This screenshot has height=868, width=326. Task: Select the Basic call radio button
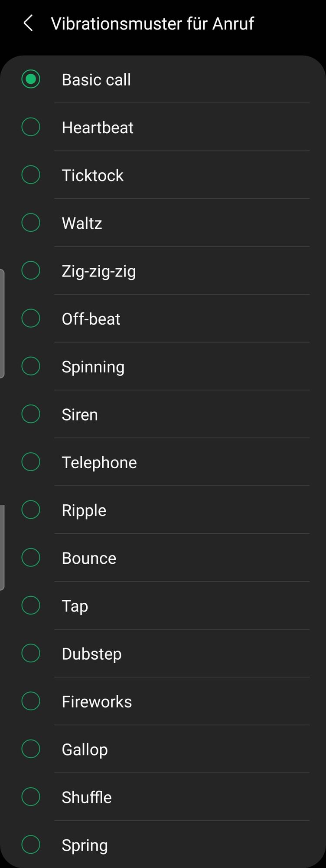click(31, 79)
